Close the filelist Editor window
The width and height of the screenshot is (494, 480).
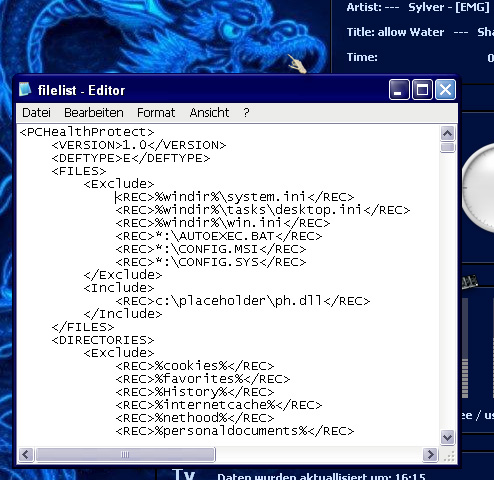coord(445,90)
